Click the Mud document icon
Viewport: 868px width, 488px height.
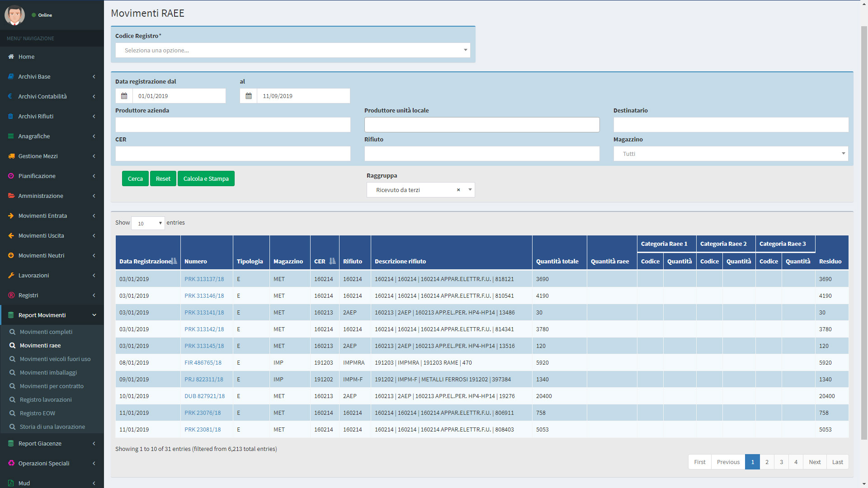coord(11,483)
